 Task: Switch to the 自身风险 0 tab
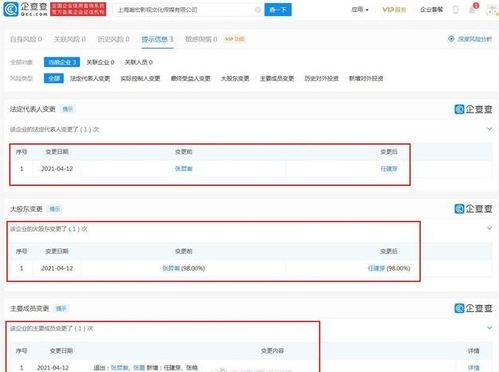pyautogui.click(x=26, y=39)
